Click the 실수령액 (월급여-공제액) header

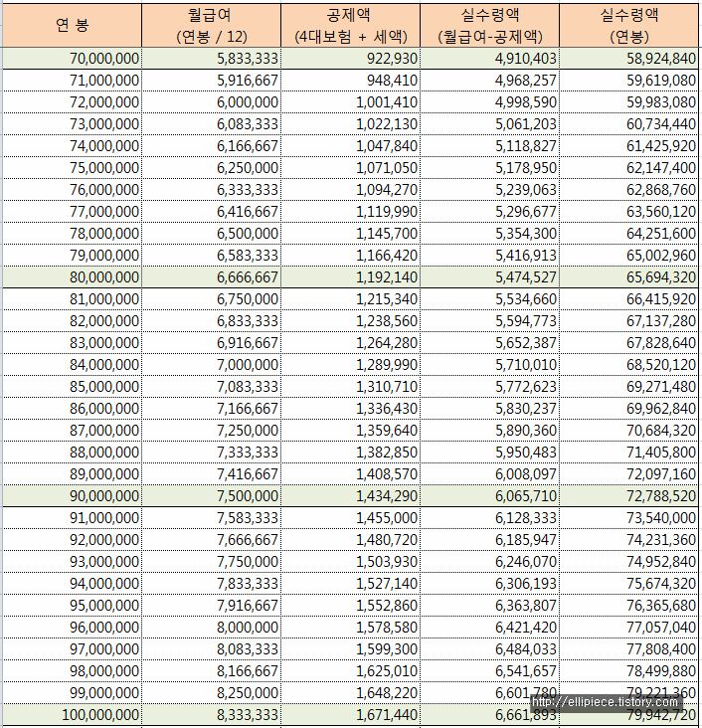[490, 25]
